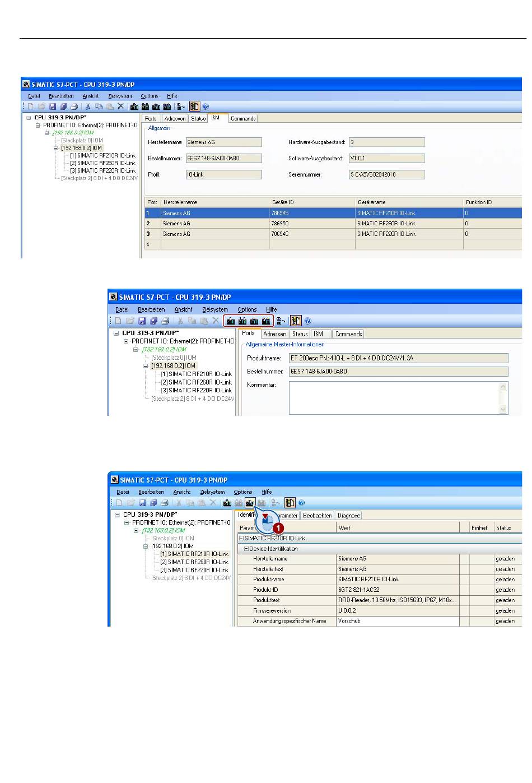Open the Beobachten tab in the bottom window
532x783 pixels.
click(x=318, y=516)
